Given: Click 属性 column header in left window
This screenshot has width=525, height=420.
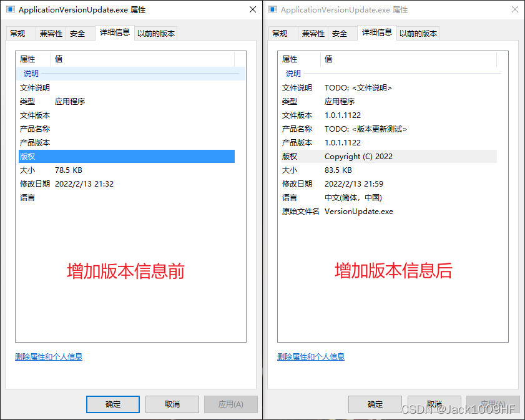Looking at the screenshot, I should click(x=34, y=59).
